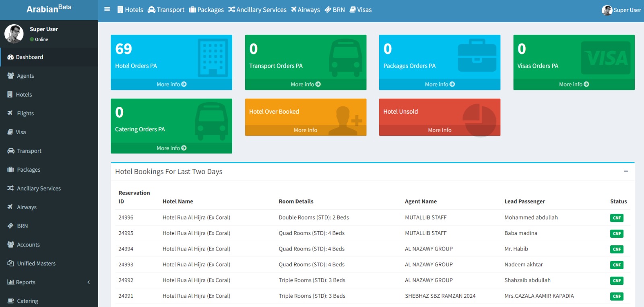Click CNF status badge for reservation 24996
Image resolution: width=644 pixels, height=307 pixels.
click(617, 218)
